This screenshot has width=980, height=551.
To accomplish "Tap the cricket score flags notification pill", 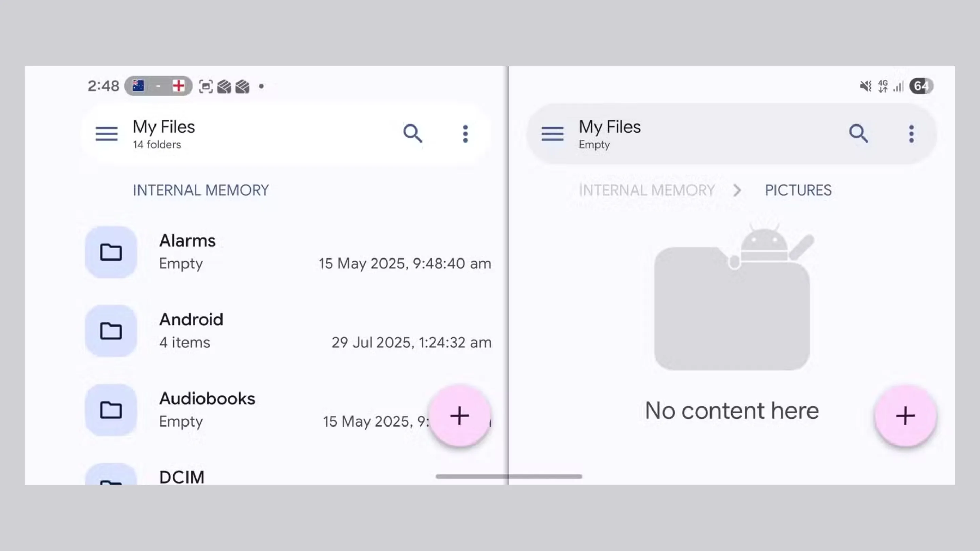I will [x=158, y=86].
